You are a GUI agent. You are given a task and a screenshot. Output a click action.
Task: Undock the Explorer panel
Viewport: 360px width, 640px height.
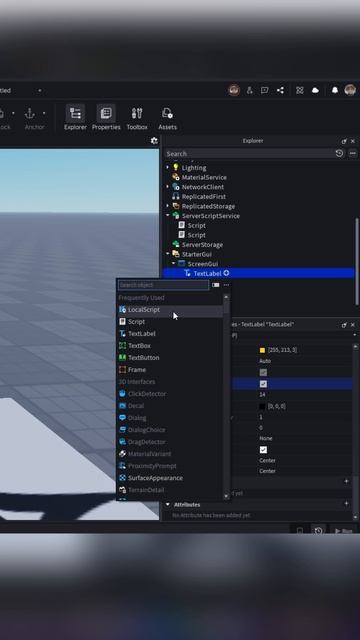coord(344,141)
